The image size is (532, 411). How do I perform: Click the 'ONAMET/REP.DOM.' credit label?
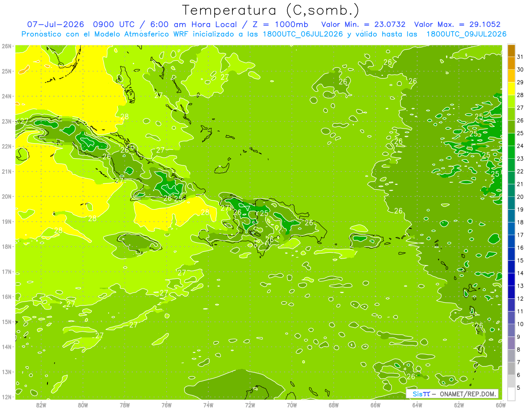[x=468, y=394]
